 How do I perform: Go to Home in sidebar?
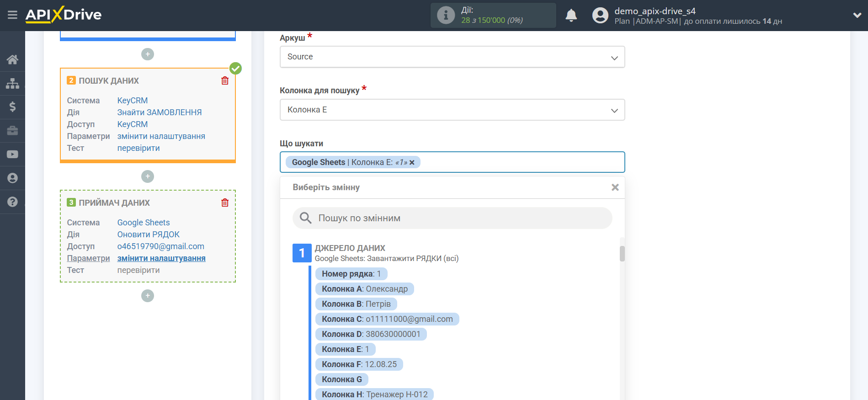pyautogui.click(x=12, y=59)
